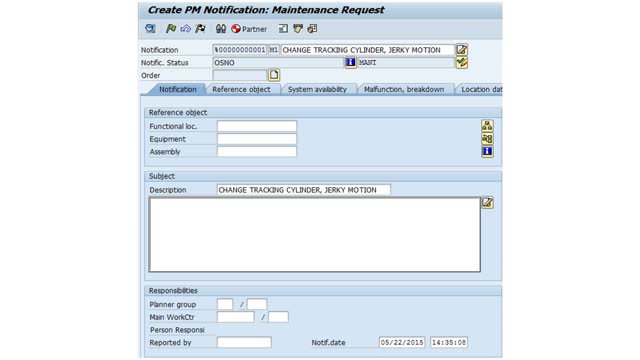Open long text editor icon beside text box
Screen dimensions: 640x360
[x=487, y=203]
